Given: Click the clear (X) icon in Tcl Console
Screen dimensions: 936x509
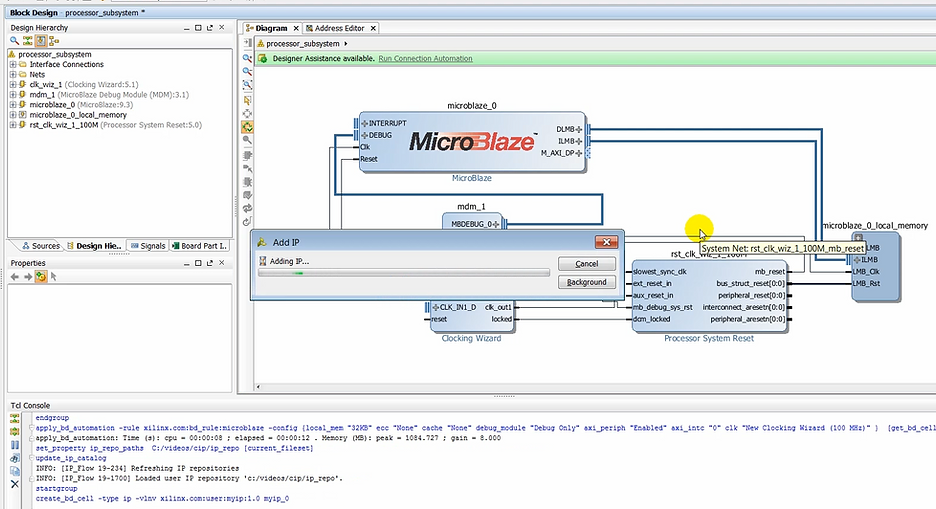Looking at the screenshot, I should pos(14,483).
